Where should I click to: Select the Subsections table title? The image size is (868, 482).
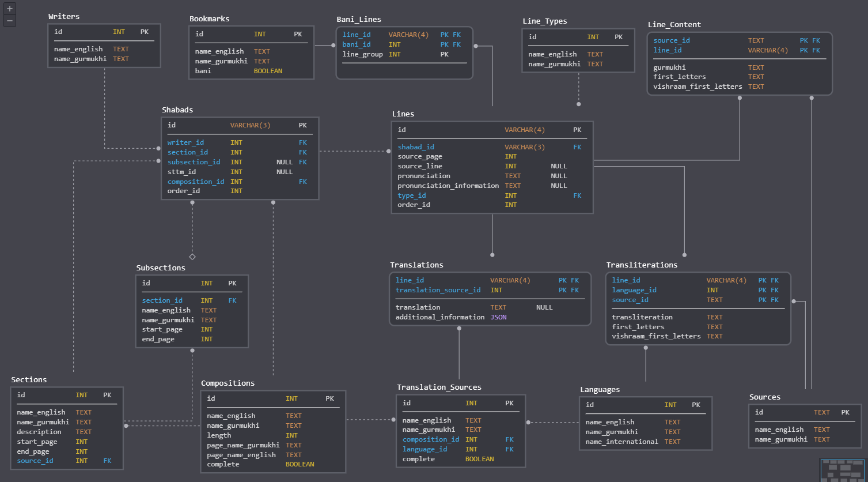(161, 268)
